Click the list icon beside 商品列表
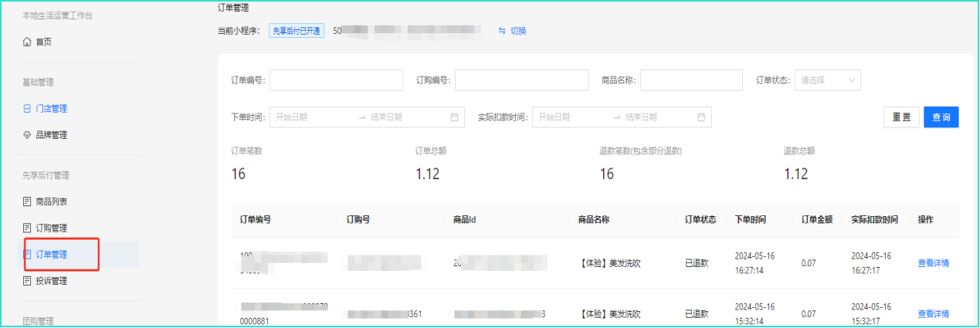The width and height of the screenshot is (980, 328). [x=27, y=201]
